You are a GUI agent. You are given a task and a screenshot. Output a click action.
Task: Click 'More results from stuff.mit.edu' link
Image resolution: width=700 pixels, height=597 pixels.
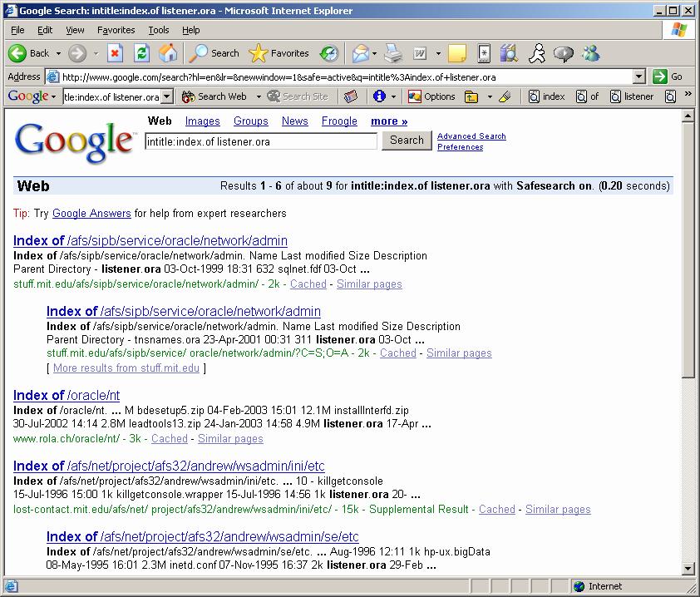pyautogui.click(x=126, y=368)
